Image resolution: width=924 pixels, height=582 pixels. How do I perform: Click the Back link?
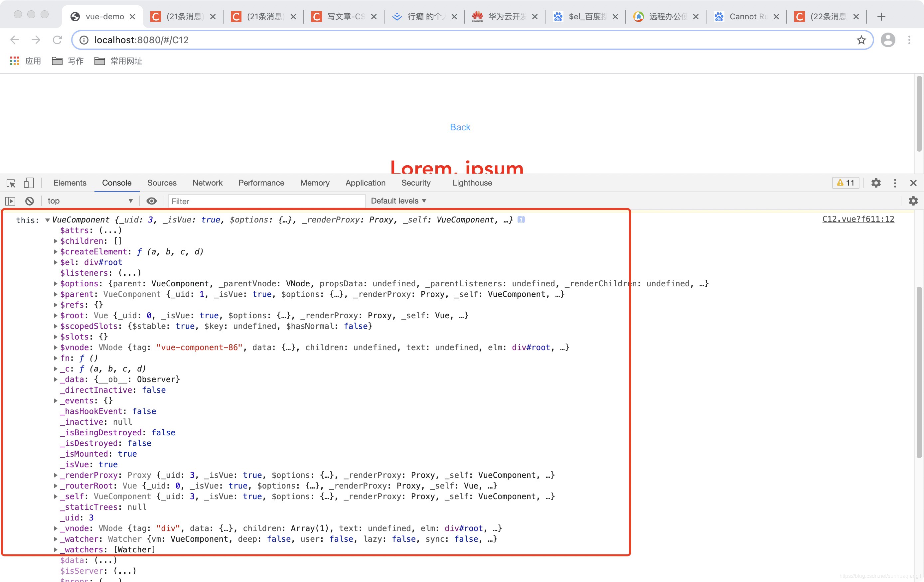[460, 127]
